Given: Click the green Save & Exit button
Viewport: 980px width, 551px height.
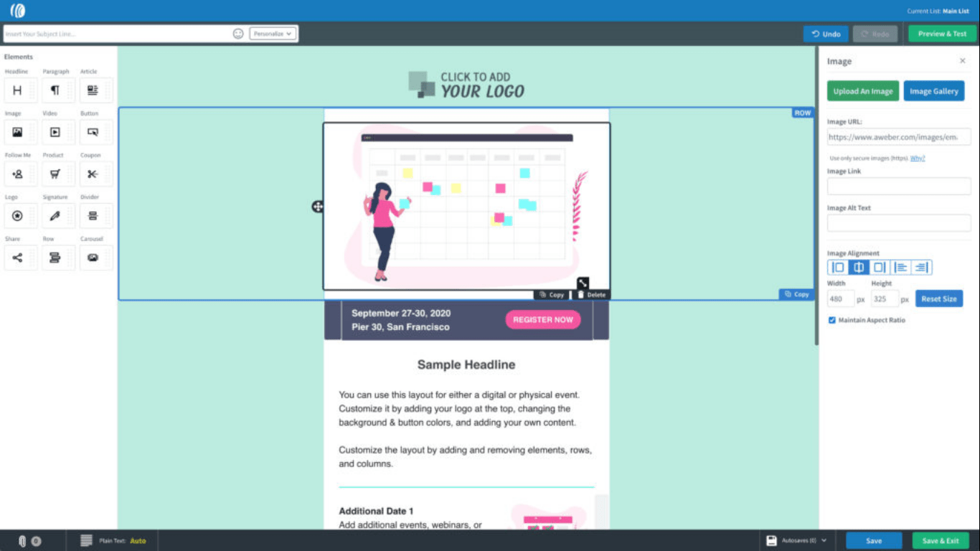Looking at the screenshot, I should pyautogui.click(x=941, y=541).
